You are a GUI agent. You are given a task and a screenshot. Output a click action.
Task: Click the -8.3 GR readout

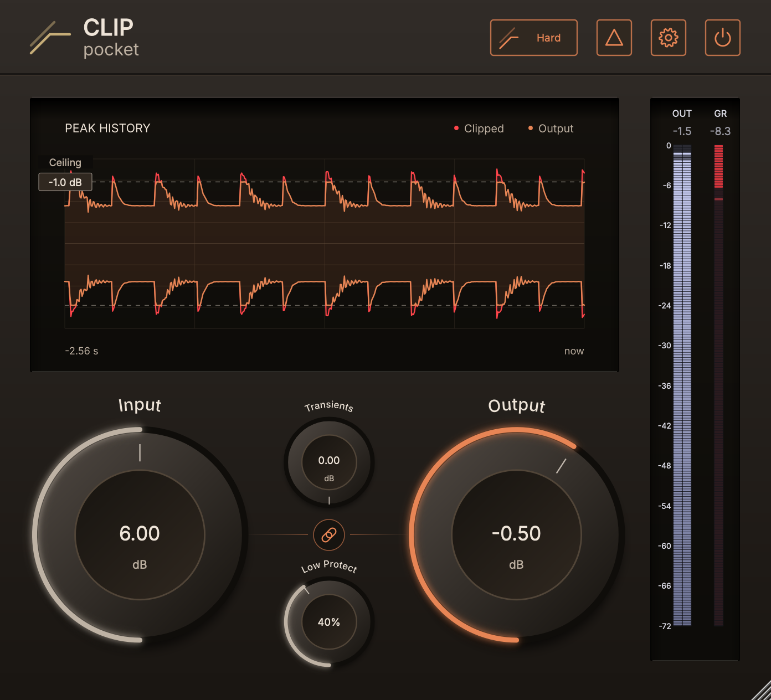pos(721,131)
